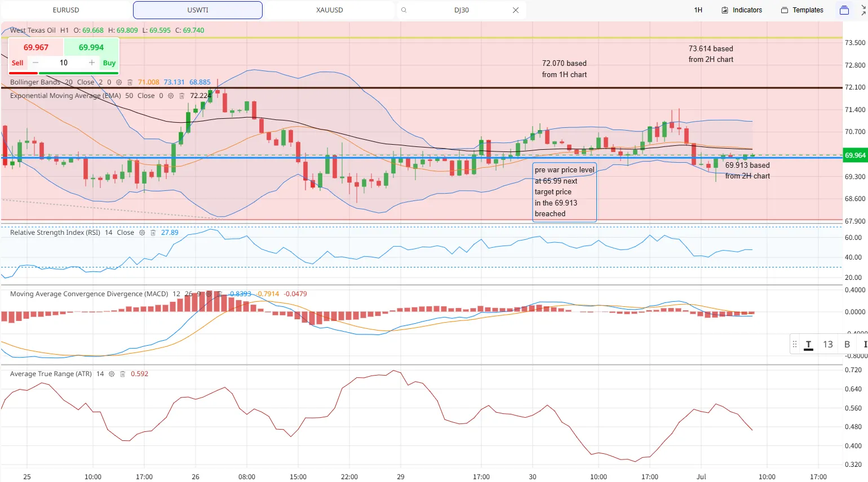
Task: Open EMA indicator settings gear
Action: tap(171, 96)
